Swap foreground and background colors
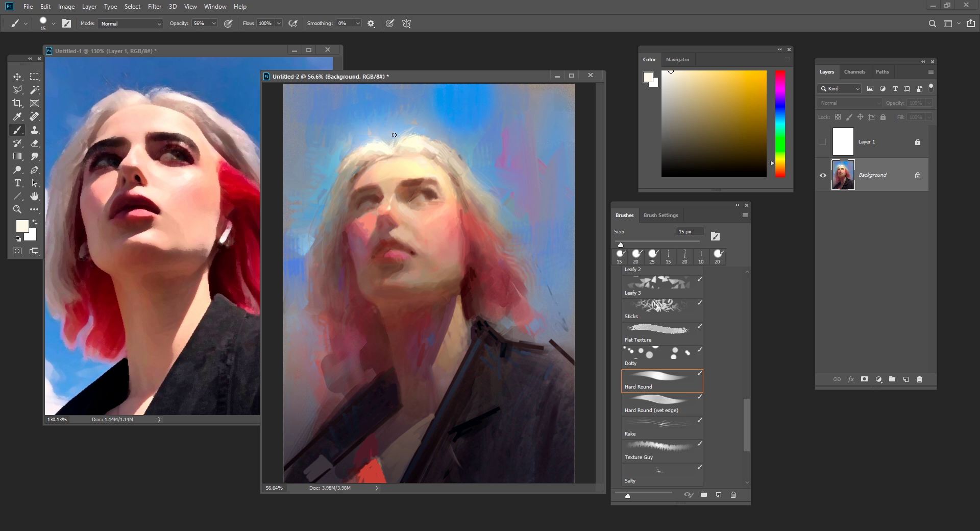Image resolution: width=980 pixels, height=531 pixels. (34, 222)
